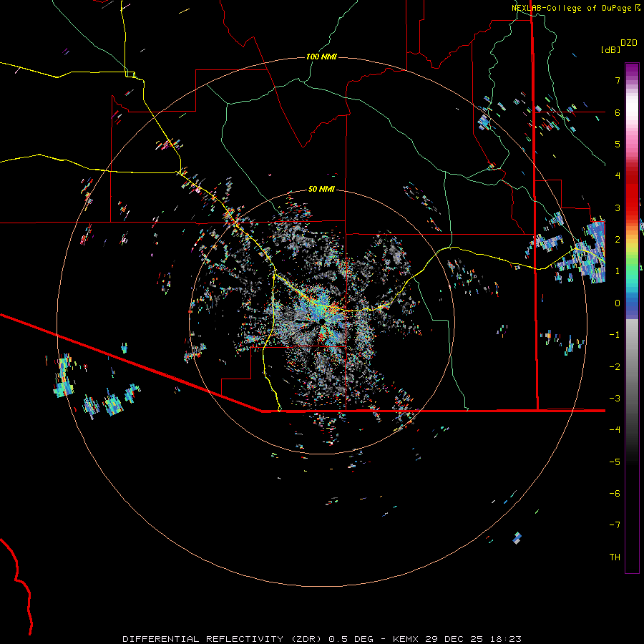The height and width of the screenshot is (644, 644).
Task: Select the 100 NMI range ring label
Action: tap(321, 57)
